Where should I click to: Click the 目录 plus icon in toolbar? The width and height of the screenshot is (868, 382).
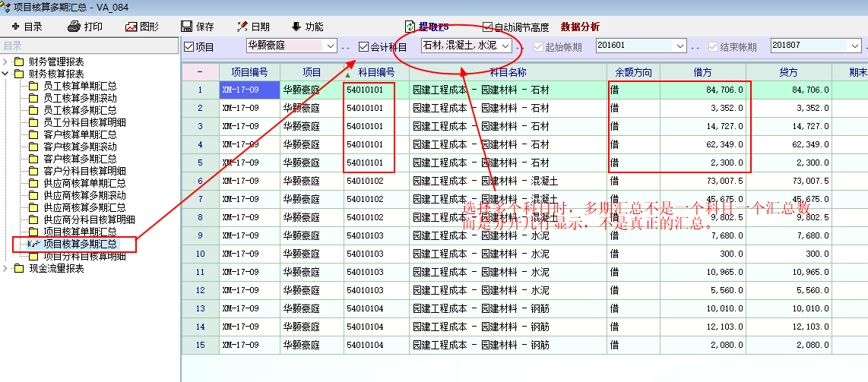(x=15, y=27)
